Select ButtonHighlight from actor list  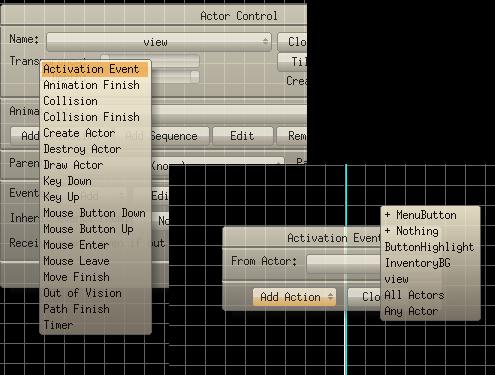[430, 247]
